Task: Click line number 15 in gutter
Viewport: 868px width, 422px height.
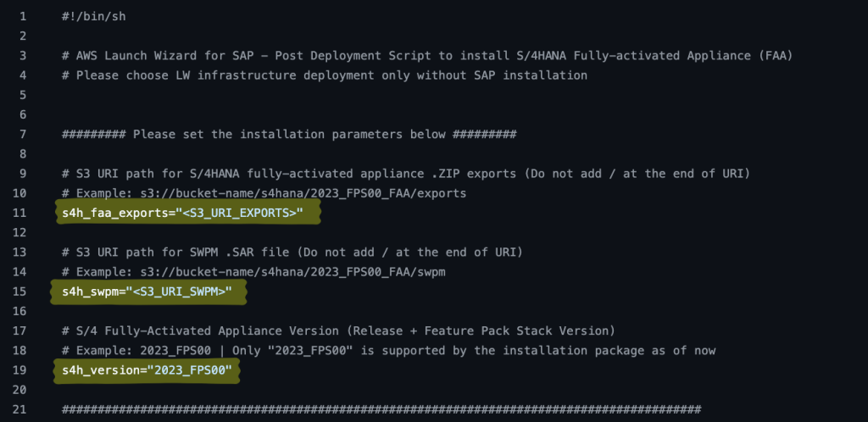Action: pos(19,292)
